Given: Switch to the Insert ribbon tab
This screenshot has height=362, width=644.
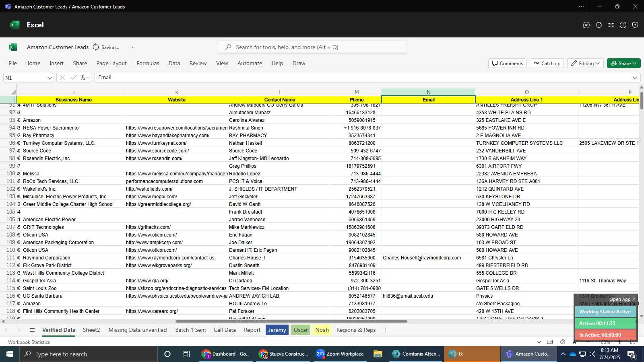Looking at the screenshot, I should (57, 63).
